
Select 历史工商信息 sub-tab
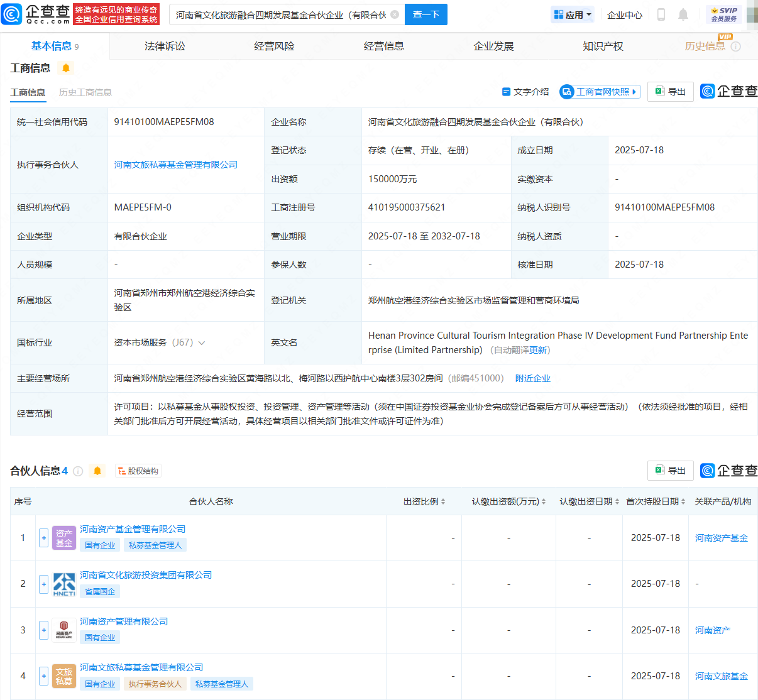point(85,92)
